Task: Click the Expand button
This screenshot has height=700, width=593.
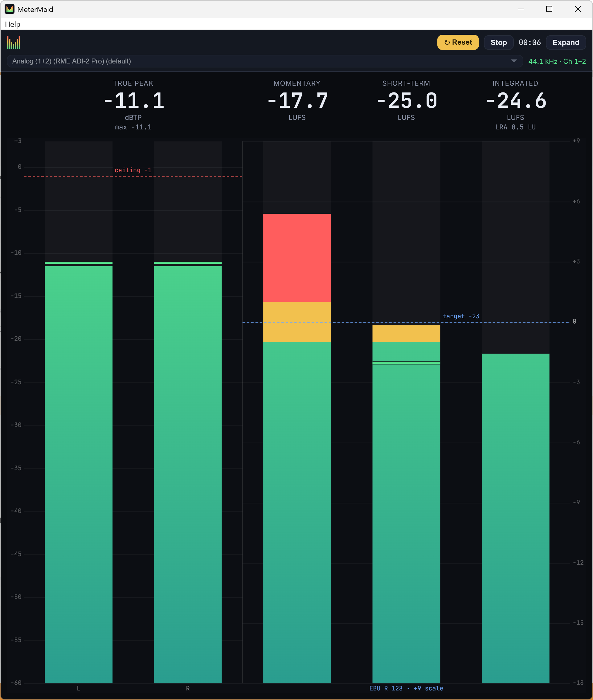Action: point(566,42)
